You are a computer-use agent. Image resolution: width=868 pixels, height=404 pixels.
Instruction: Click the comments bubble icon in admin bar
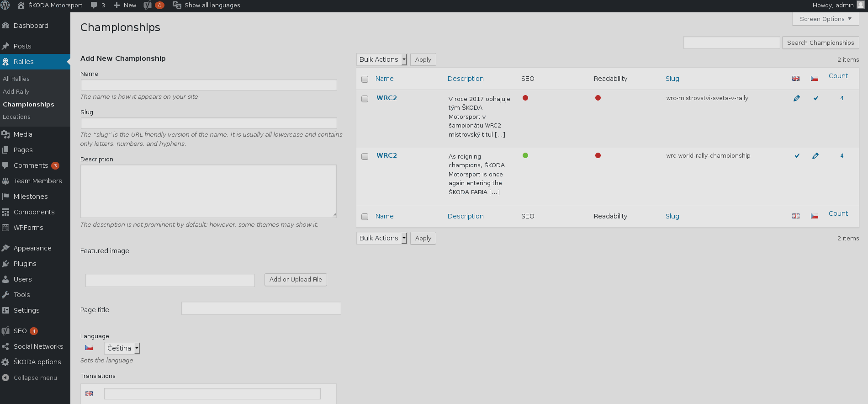(x=94, y=5)
